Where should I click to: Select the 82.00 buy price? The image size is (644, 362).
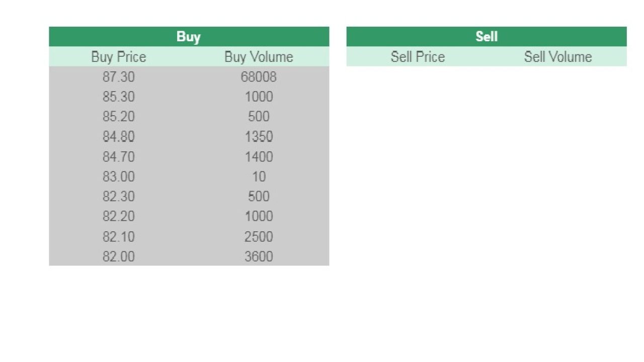(x=119, y=256)
